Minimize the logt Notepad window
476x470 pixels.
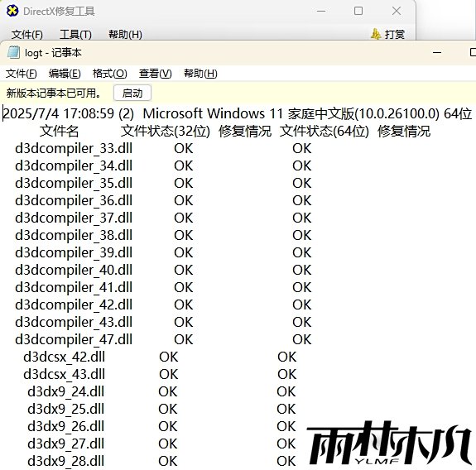coord(437,52)
